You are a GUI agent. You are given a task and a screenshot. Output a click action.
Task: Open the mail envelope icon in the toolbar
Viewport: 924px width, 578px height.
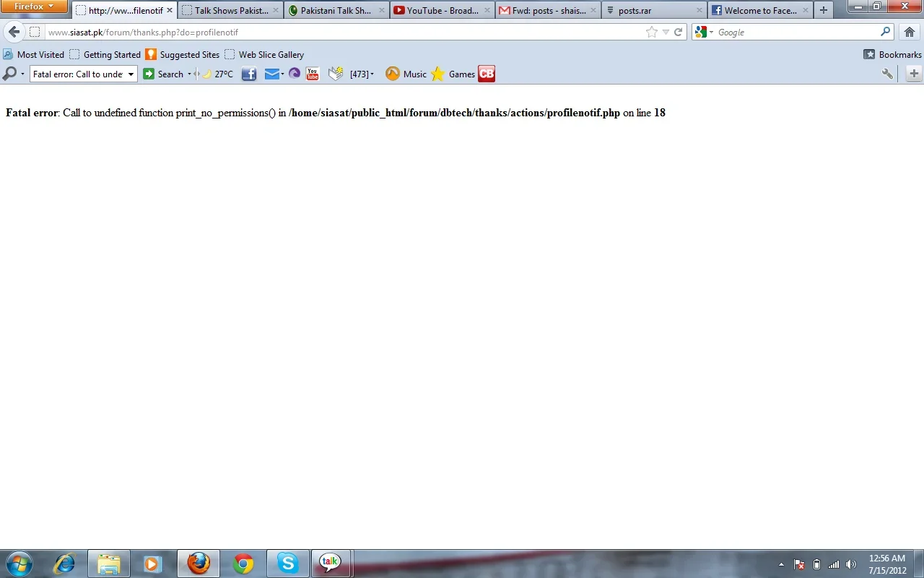(271, 74)
